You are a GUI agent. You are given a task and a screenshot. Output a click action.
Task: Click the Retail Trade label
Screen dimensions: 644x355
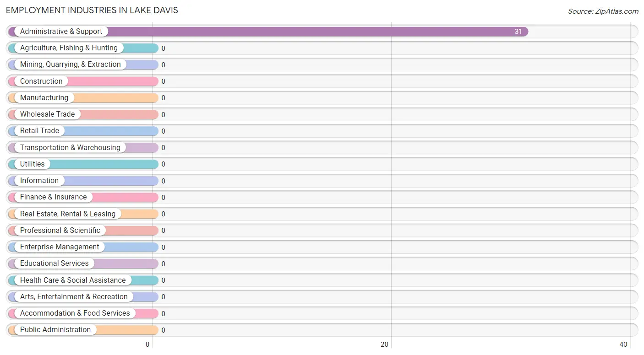pyautogui.click(x=39, y=131)
